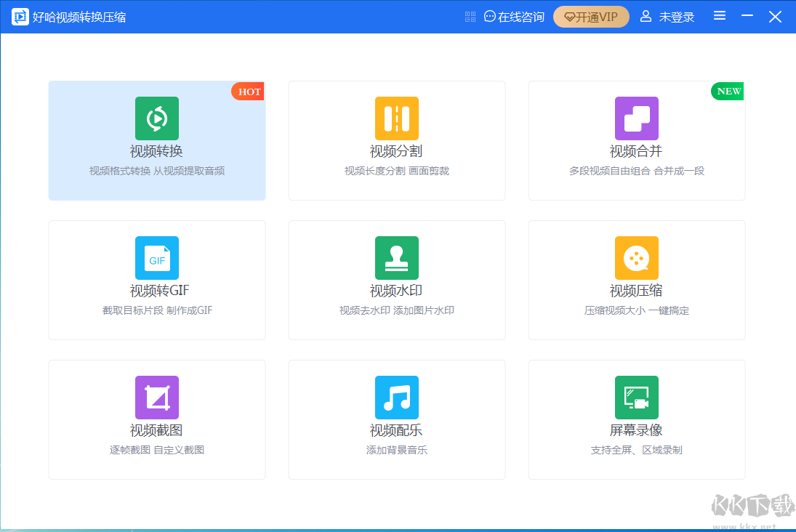Open the hamburger main menu
This screenshot has height=532, width=796.
coord(719,16)
